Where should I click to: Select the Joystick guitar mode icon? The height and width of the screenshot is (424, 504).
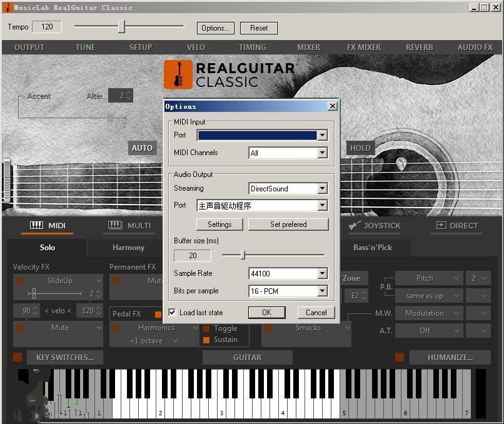pyautogui.click(x=355, y=225)
